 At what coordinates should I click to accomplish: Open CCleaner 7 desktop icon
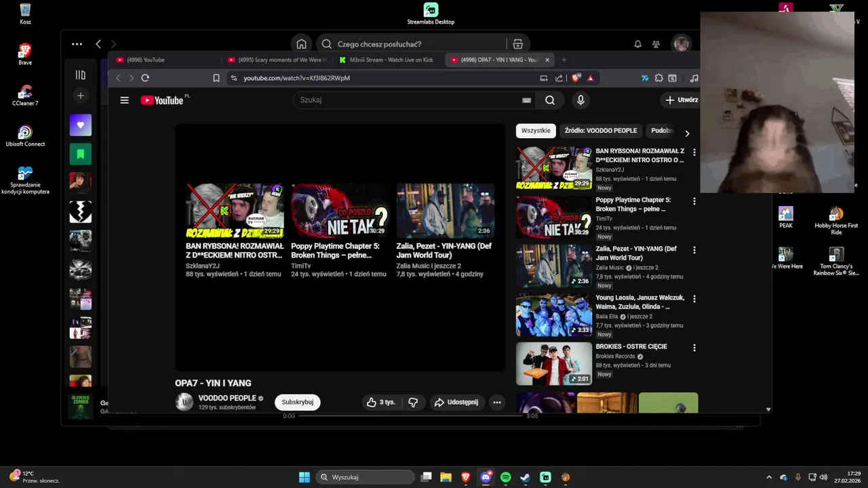point(25,95)
